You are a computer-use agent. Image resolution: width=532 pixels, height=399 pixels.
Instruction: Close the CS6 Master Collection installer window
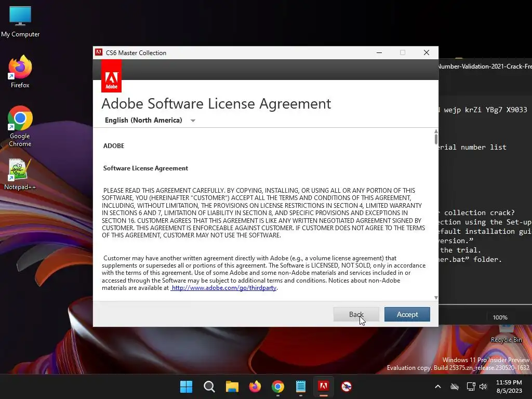pos(427,52)
